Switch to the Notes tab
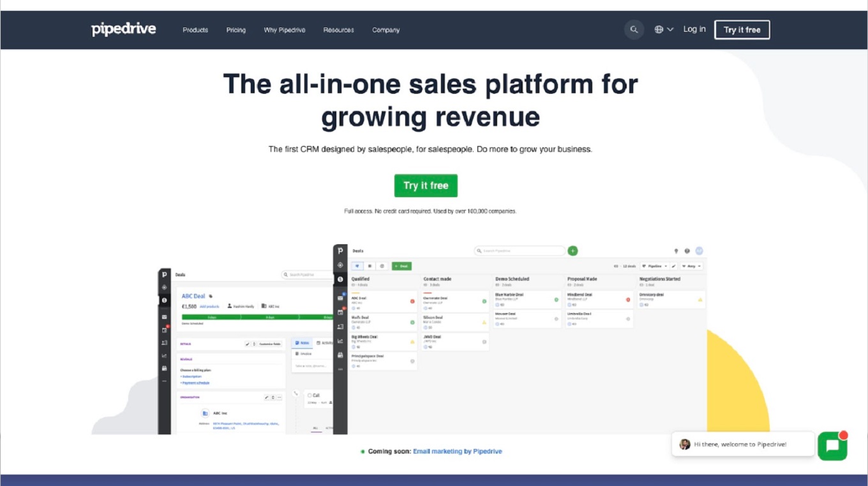 [x=302, y=343]
